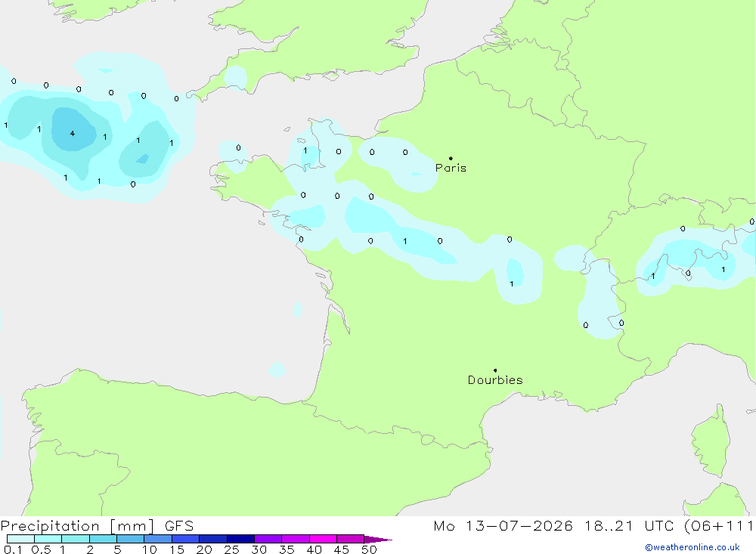Pick the 0.1–0.5 mm legend swatch
Screen dimensions: 756x554
(x=20, y=539)
